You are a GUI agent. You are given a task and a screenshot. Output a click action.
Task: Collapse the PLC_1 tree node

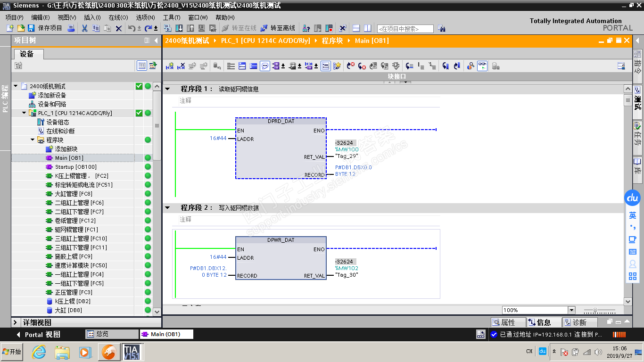(x=24, y=113)
